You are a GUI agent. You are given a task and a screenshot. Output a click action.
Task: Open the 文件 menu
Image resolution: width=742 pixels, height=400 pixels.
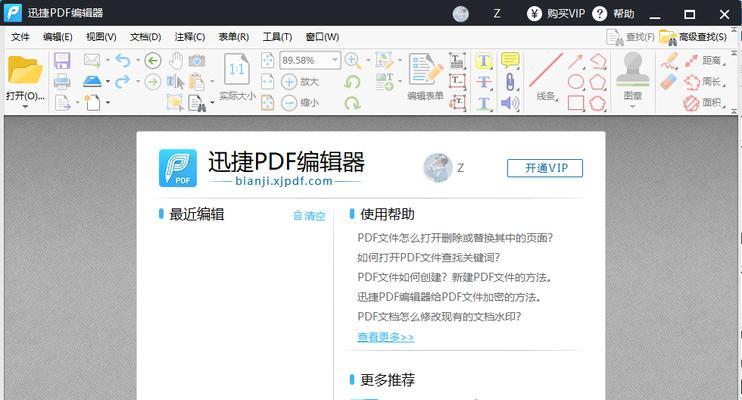tap(20, 37)
